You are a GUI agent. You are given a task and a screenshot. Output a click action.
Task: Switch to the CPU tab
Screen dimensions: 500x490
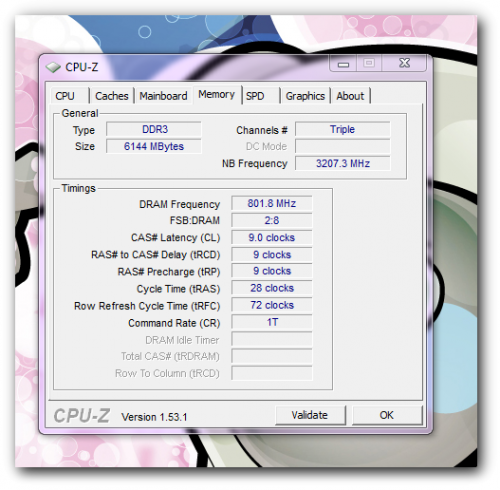click(70, 96)
